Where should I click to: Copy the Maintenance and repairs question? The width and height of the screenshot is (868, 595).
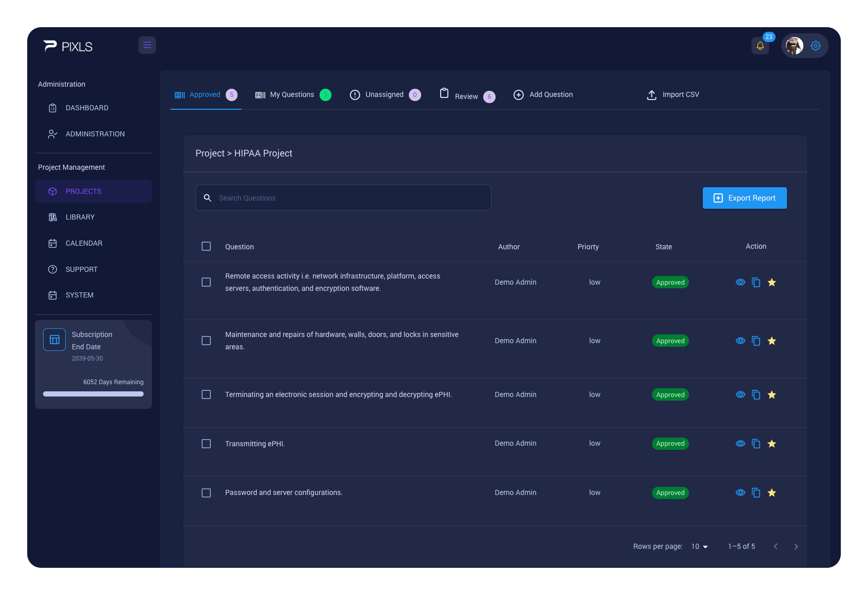point(756,341)
